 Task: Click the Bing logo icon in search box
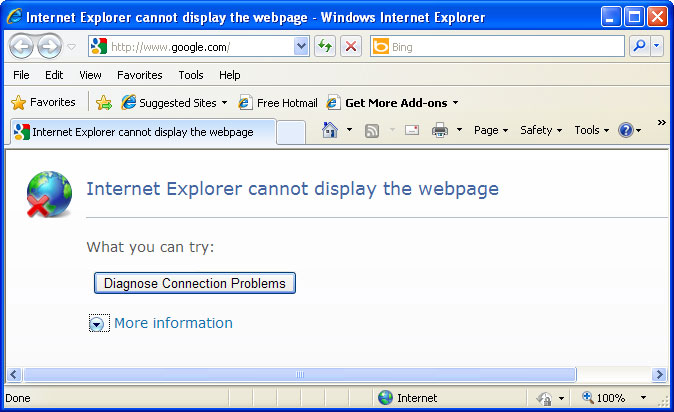click(x=381, y=46)
